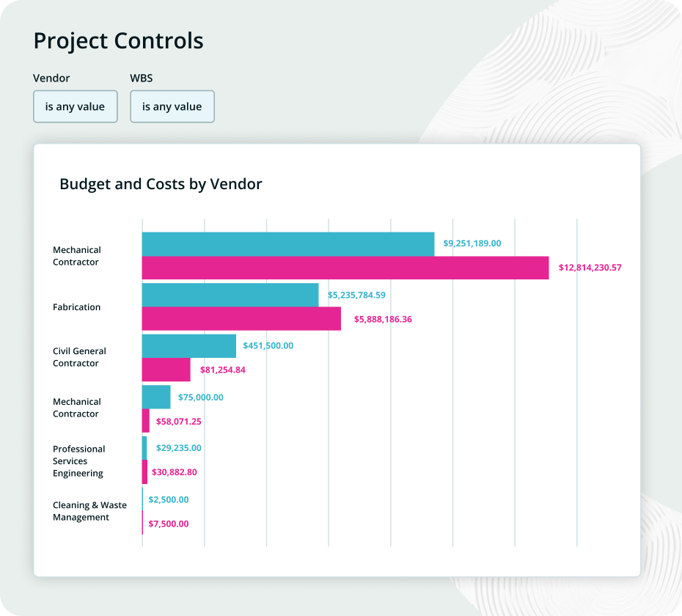The width and height of the screenshot is (682, 616).
Task: Click the Project Controls heading
Action: click(118, 40)
